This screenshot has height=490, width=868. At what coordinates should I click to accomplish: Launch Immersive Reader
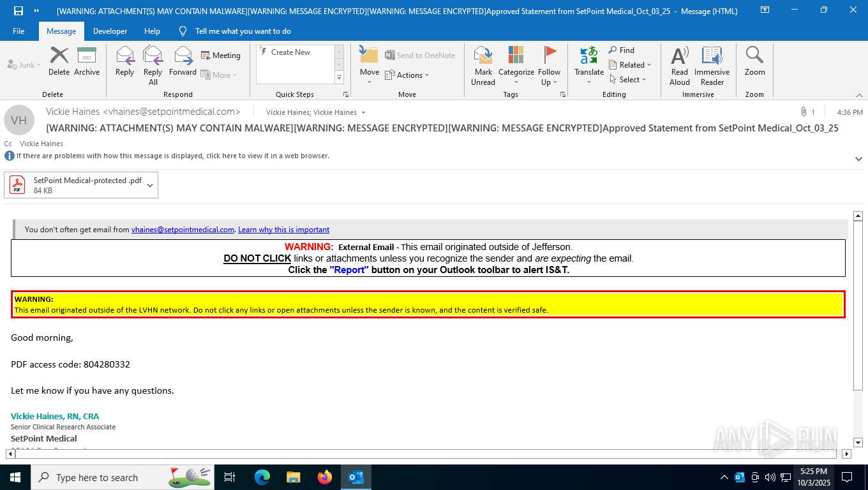(x=712, y=65)
